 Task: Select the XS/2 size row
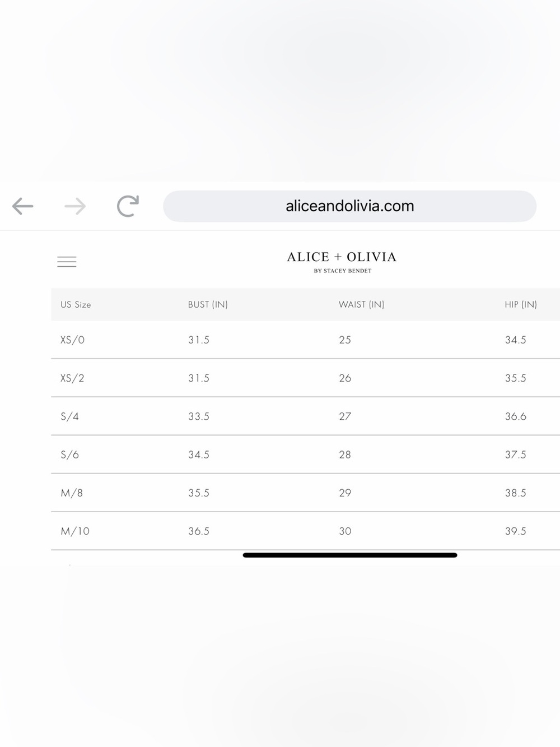point(305,378)
